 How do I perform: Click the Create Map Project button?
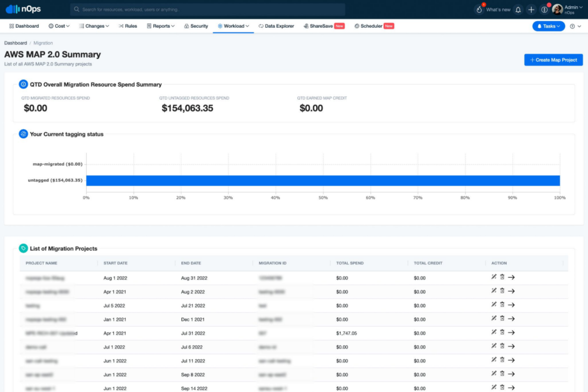pyautogui.click(x=553, y=60)
